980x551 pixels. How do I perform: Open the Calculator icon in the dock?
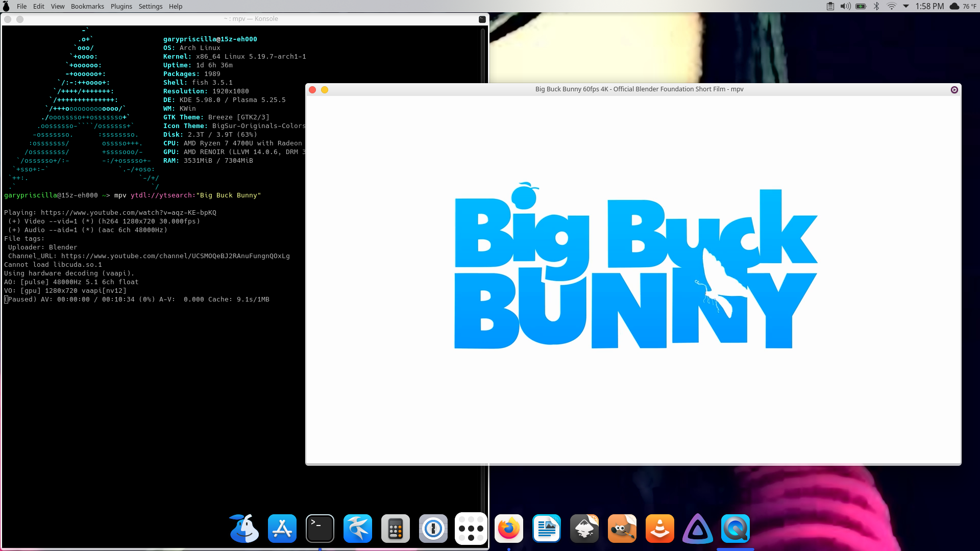pyautogui.click(x=396, y=529)
